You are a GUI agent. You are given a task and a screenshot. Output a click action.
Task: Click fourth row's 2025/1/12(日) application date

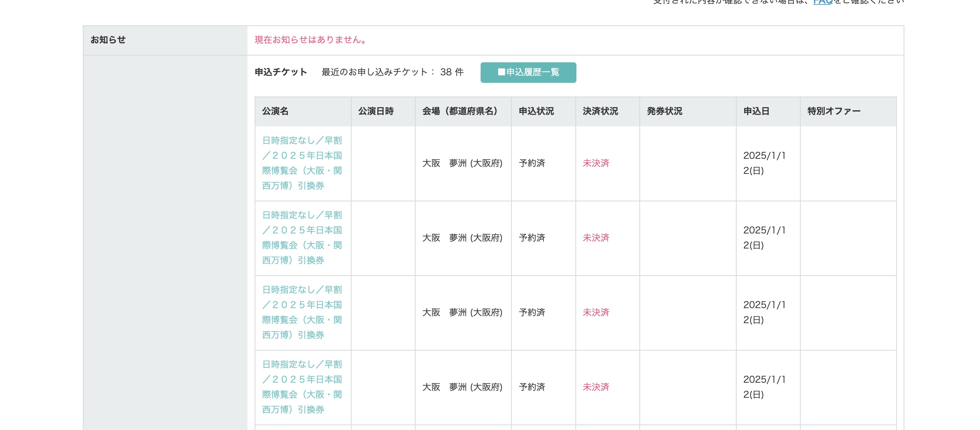click(x=764, y=387)
